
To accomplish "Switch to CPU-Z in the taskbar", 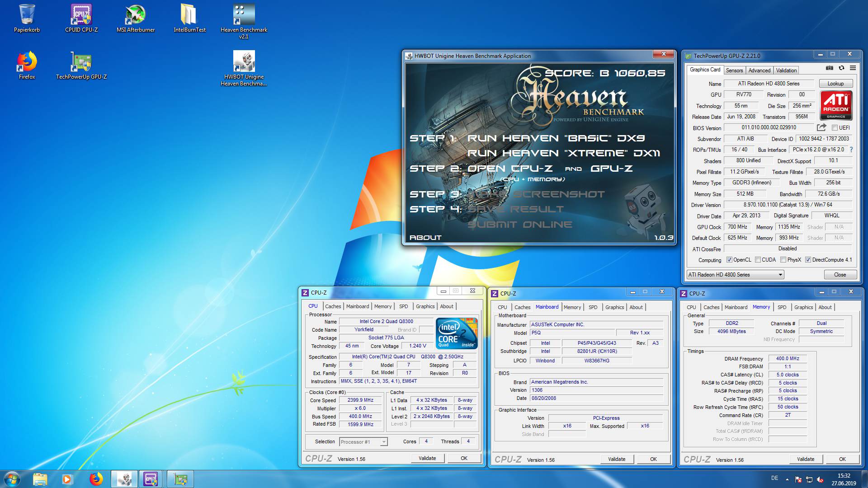I will [151, 479].
